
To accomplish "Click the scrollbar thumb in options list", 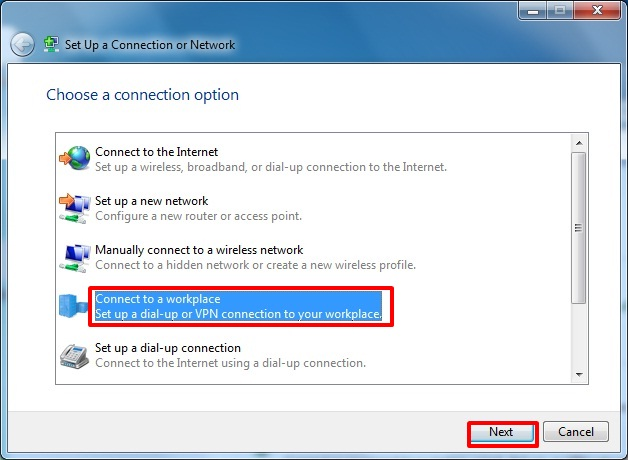I will click(x=579, y=228).
